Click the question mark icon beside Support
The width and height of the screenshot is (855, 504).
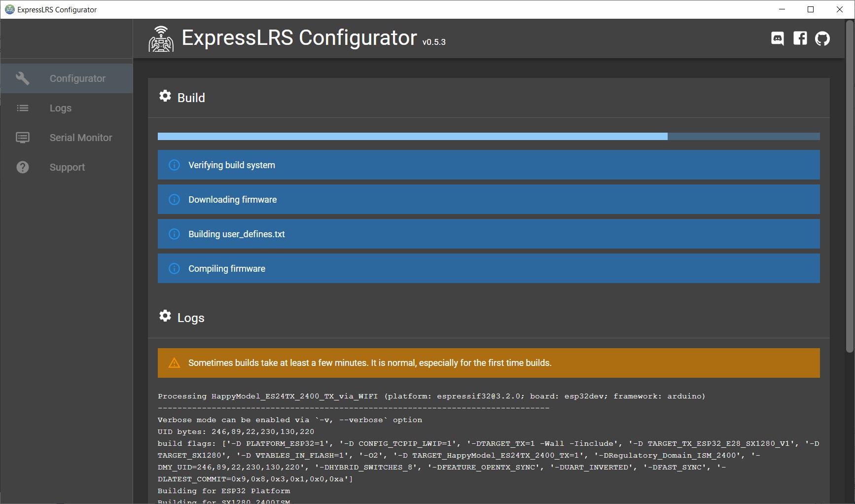coord(23,167)
